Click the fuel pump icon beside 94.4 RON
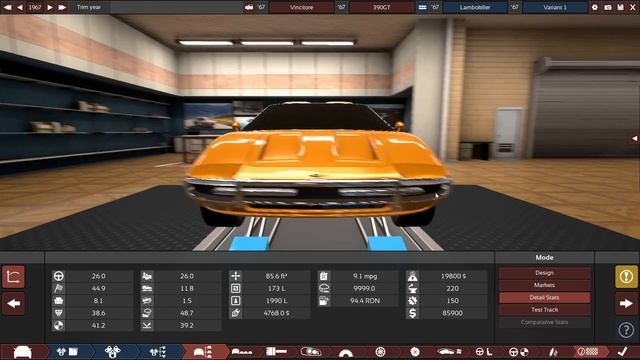The height and width of the screenshot is (360, 640). [x=324, y=300]
